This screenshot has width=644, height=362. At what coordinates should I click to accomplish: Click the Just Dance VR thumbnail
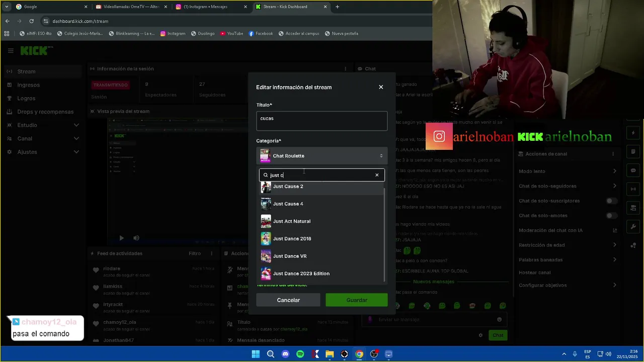[266, 256]
